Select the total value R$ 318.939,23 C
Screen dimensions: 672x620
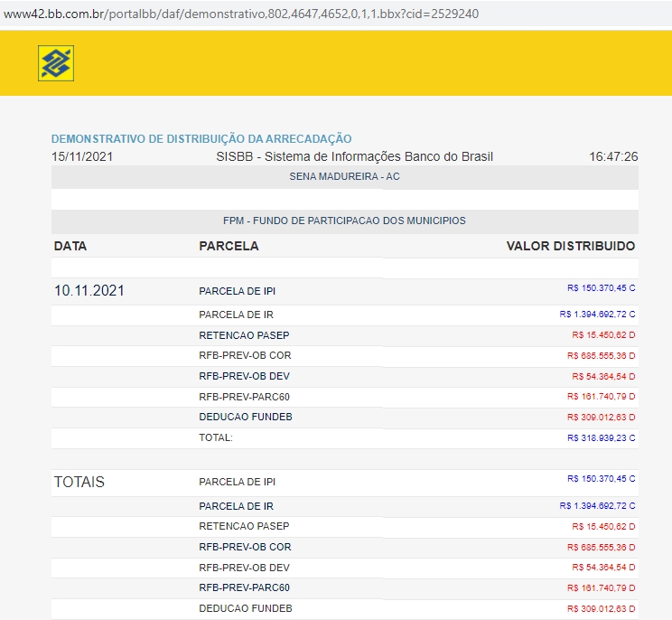coord(601,437)
